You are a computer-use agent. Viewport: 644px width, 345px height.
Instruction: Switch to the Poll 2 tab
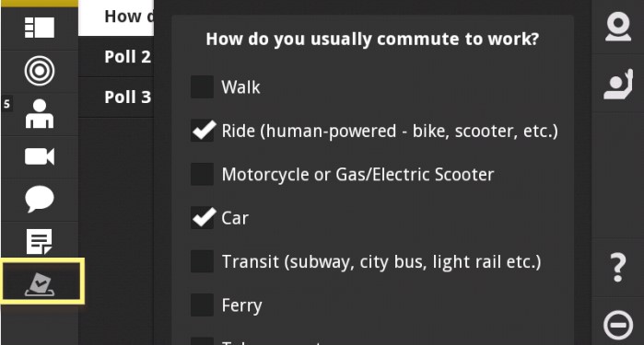click(116, 57)
